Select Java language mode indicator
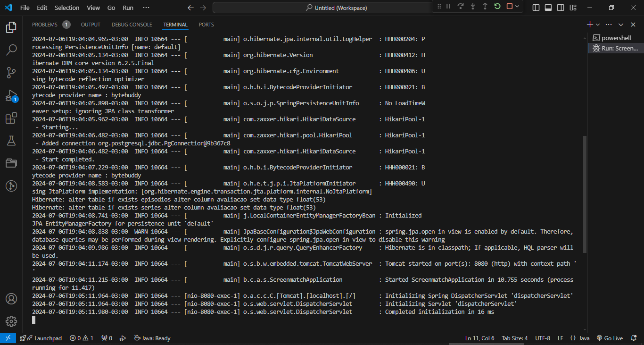The height and width of the screenshot is (345, 644). pyautogui.click(x=580, y=338)
